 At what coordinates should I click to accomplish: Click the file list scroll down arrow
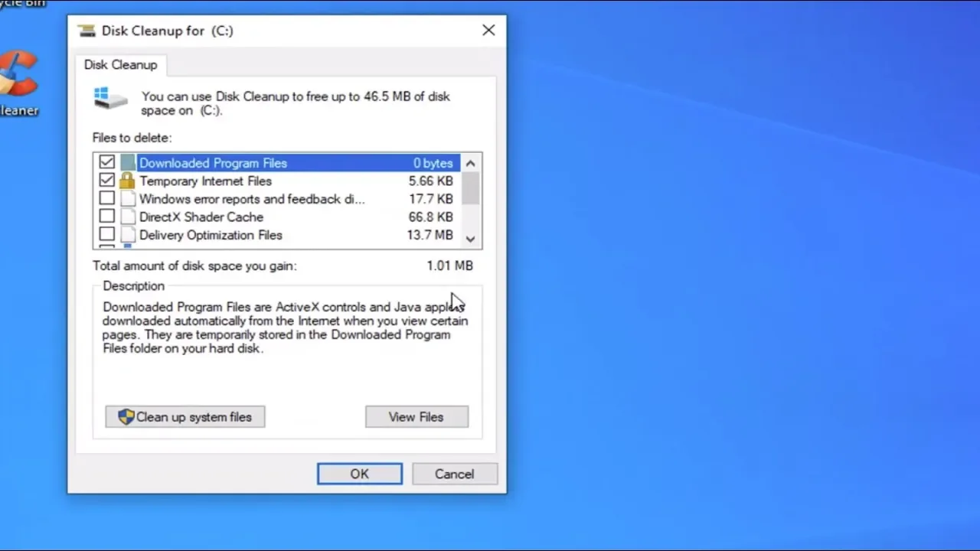471,239
